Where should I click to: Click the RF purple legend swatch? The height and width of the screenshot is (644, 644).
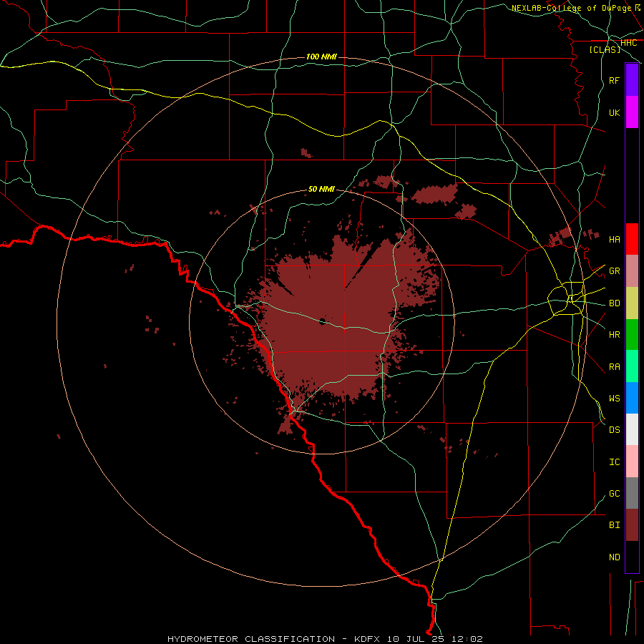coord(632,80)
